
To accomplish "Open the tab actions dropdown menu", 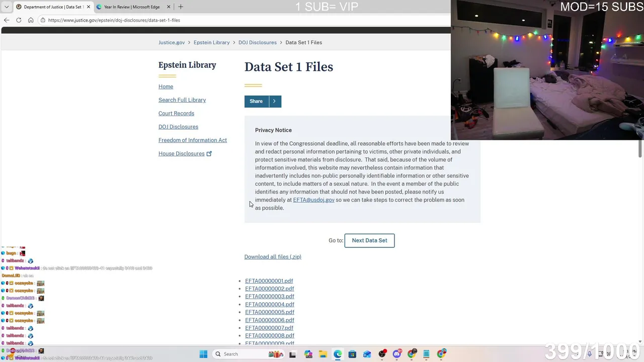I will 7,7.
